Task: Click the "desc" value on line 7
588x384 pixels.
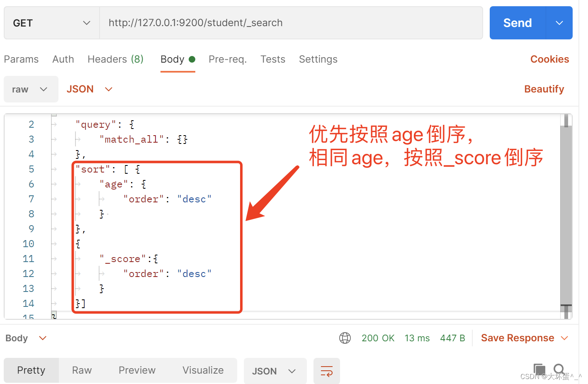Action: [194, 199]
